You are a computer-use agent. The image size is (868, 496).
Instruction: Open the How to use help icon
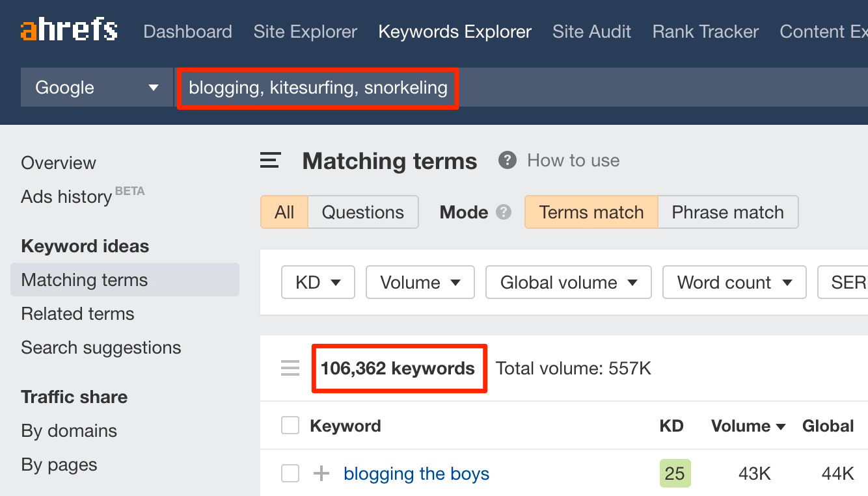(x=508, y=161)
